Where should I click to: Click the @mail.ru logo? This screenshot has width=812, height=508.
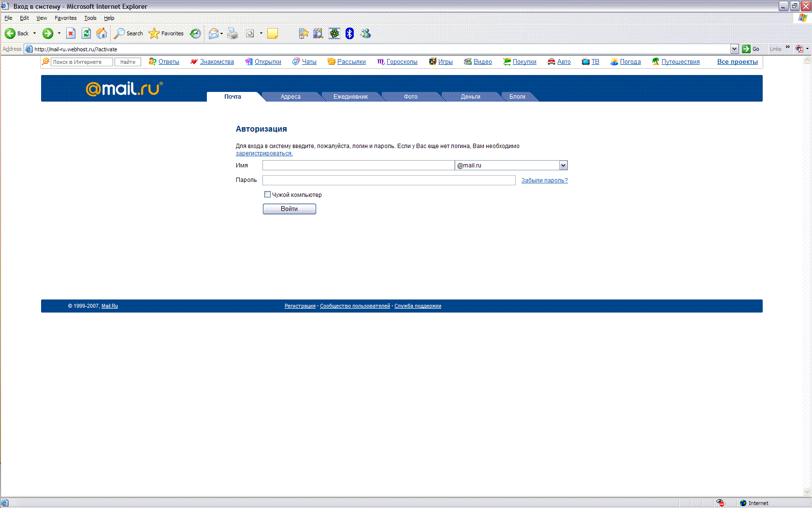click(124, 89)
